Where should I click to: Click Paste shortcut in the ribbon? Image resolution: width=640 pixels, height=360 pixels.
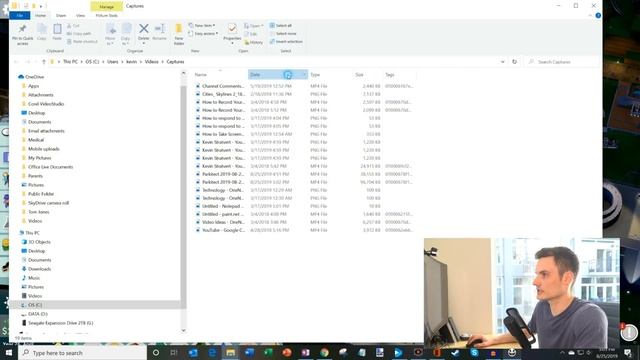tap(82, 42)
